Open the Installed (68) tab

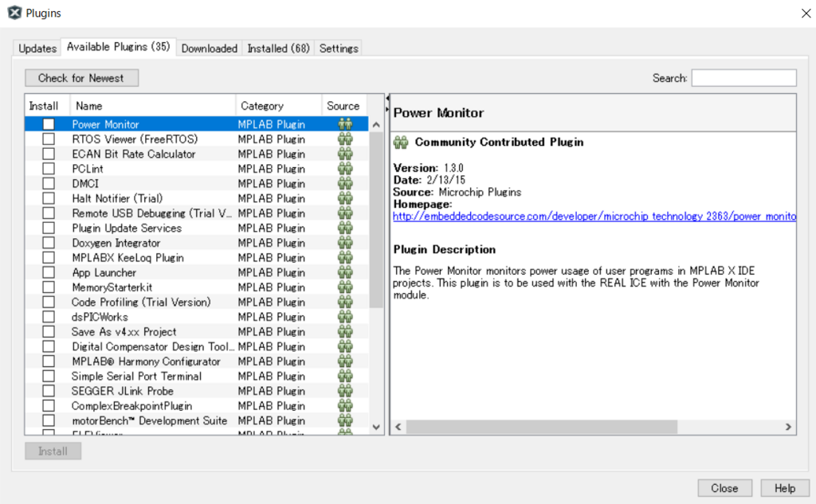278,49
